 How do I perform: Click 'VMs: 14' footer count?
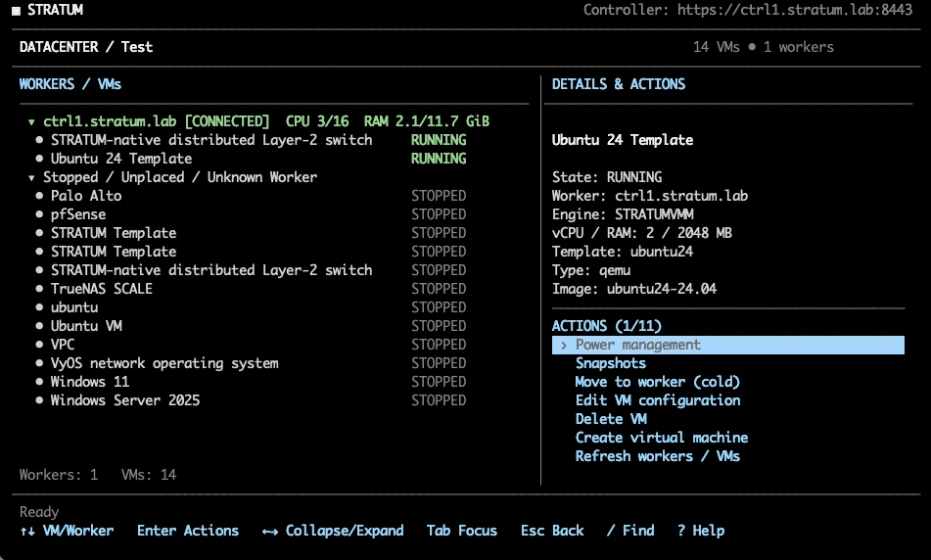pos(149,475)
